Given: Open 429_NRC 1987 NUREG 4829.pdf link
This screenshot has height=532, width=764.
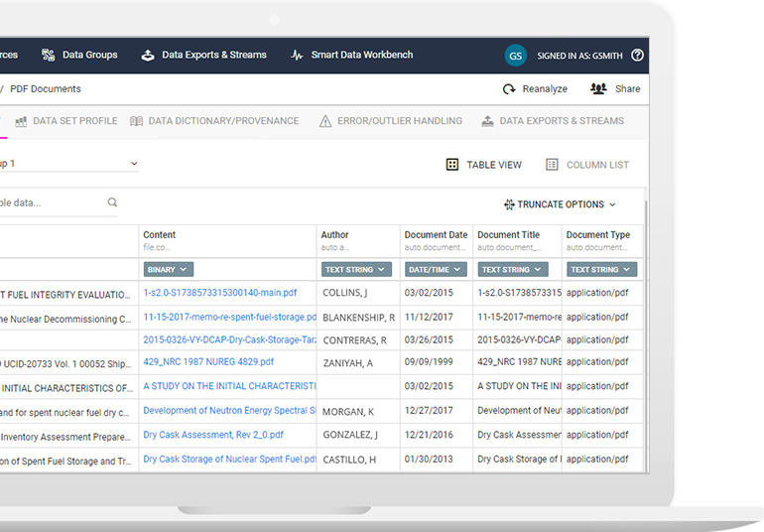Looking at the screenshot, I should [x=208, y=362].
